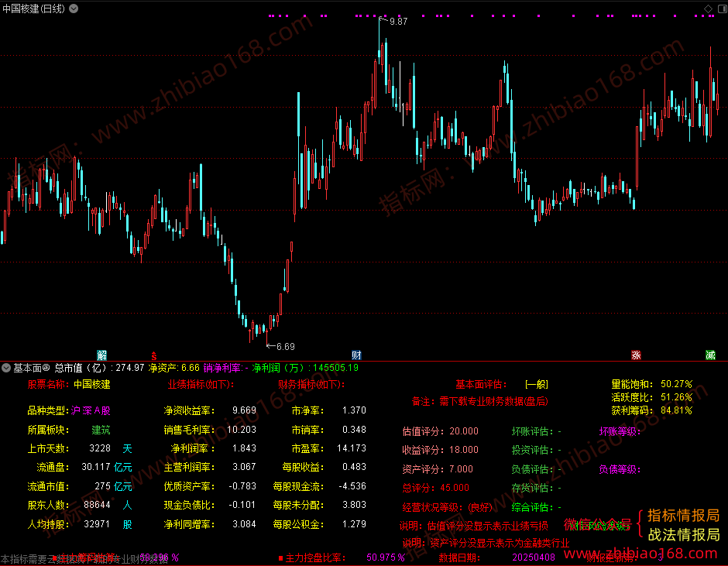Click the small circled icon after 基本面
728x566 pixels.
pos(46,368)
